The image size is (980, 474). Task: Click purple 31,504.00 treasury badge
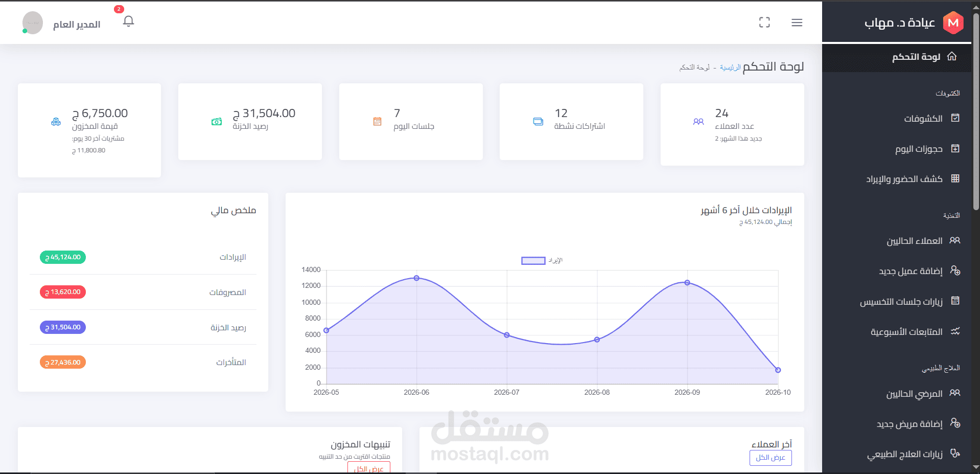point(63,327)
